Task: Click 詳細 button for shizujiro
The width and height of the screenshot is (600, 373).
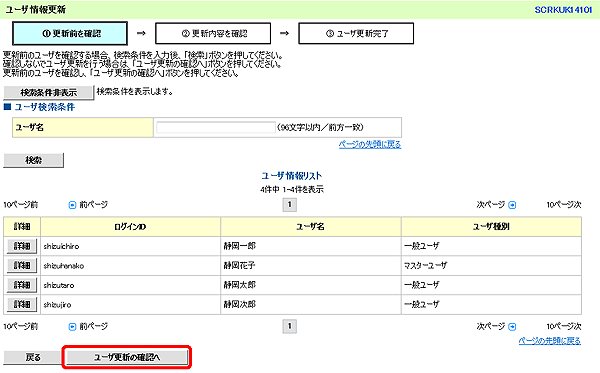Action: 22,305
